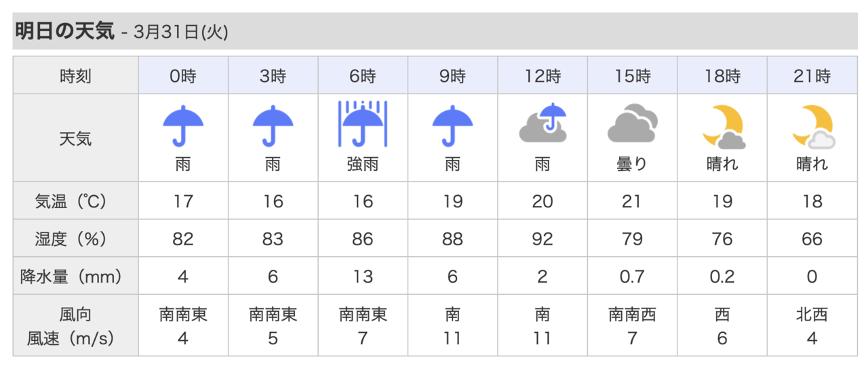Image resolution: width=868 pixels, height=368 pixels.
Task: Click the 6時 heavy rain icon
Action: [363, 124]
